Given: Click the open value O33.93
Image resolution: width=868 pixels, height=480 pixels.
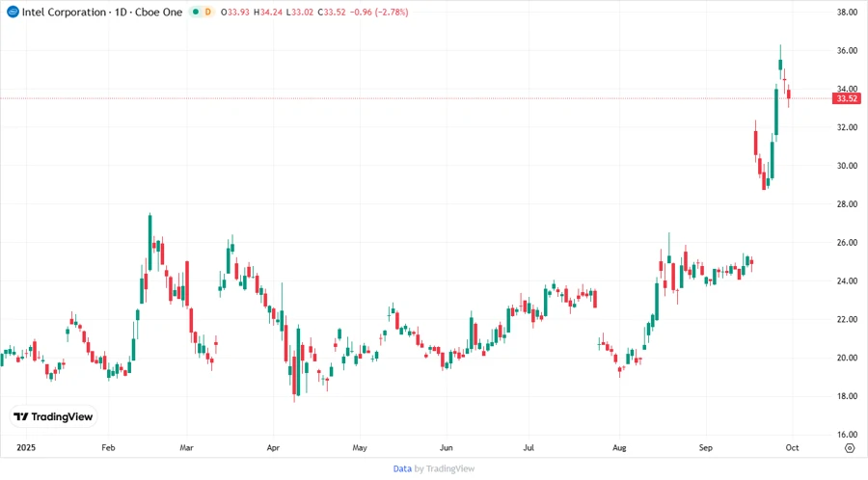Looking at the screenshot, I should (x=234, y=12).
